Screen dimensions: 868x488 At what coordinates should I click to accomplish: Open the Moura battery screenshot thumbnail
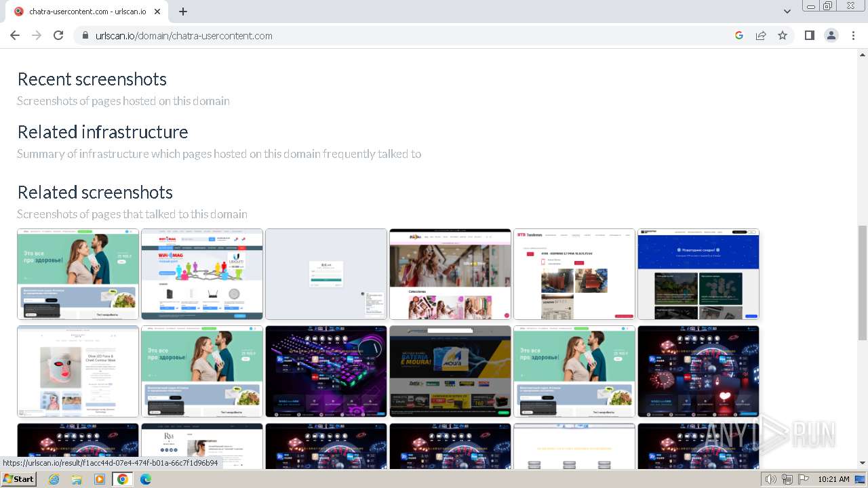(x=450, y=371)
